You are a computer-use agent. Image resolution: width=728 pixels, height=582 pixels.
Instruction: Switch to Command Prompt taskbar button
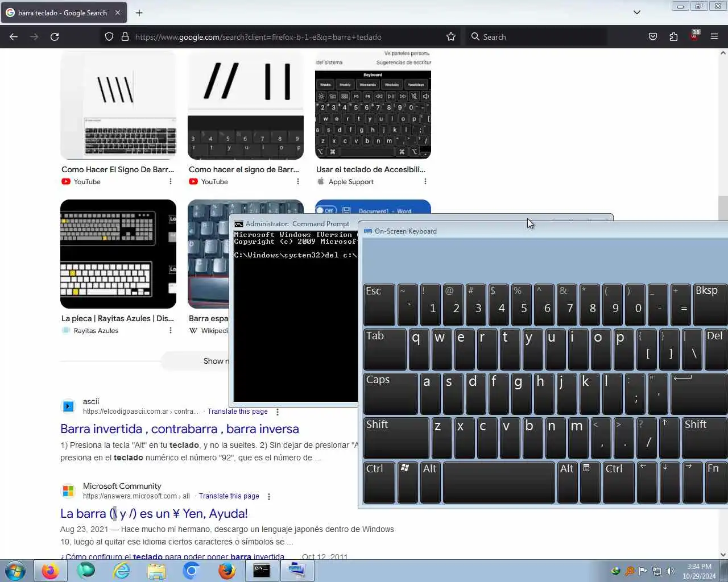coord(262,570)
